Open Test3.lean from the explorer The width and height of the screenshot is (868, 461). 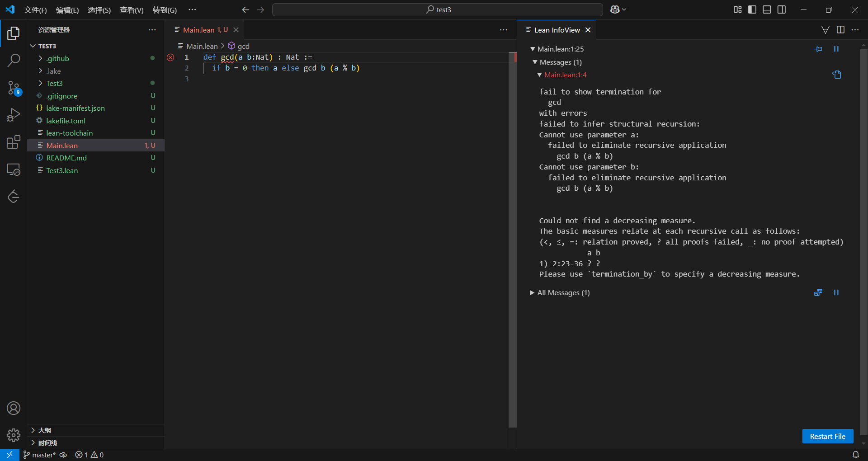click(x=62, y=170)
